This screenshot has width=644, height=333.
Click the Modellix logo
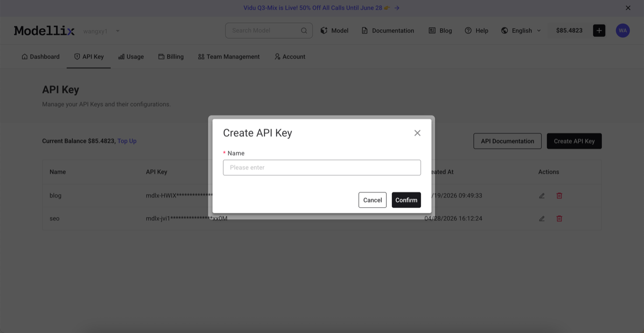(x=44, y=30)
